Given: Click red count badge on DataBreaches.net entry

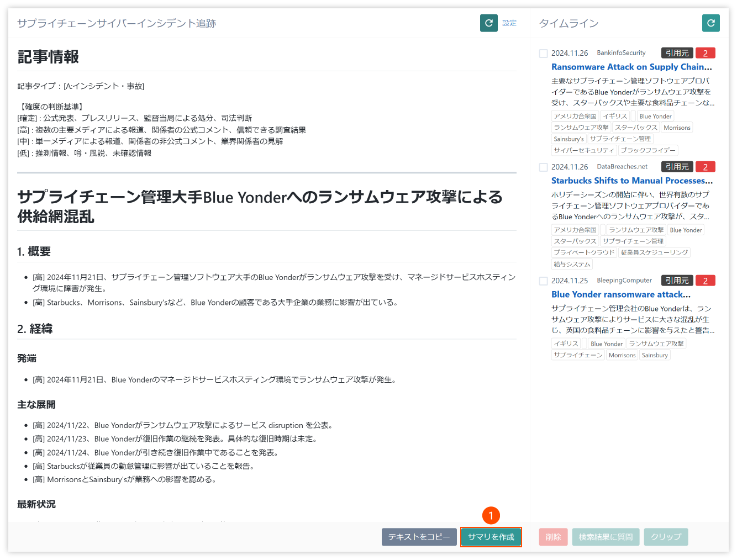Looking at the screenshot, I should (x=706, y=167).
